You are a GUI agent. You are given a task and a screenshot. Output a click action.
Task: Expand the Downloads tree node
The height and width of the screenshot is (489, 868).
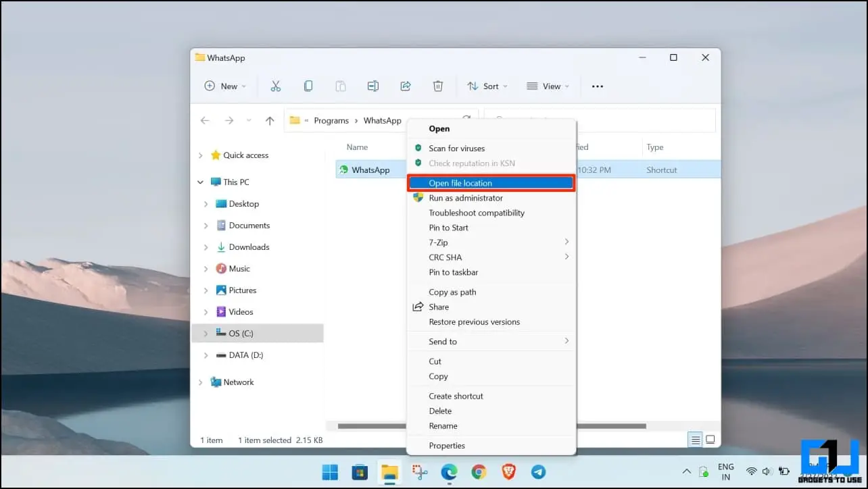click(206, 247)
